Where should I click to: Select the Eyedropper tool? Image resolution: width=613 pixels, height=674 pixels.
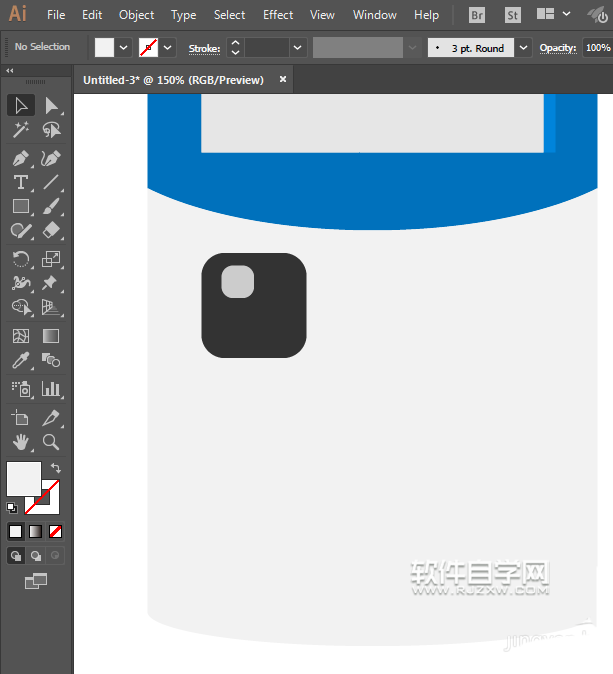pyautogui.click(x=20, y=361)
